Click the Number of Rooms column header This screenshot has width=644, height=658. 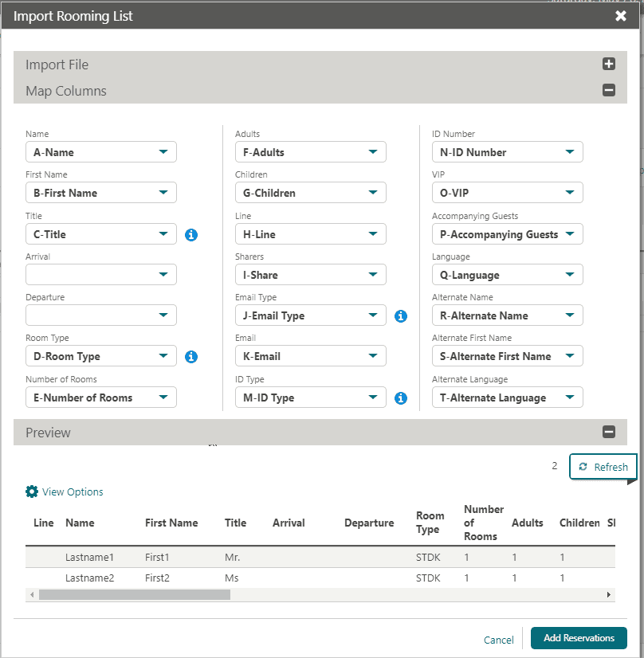pos(484,523)
